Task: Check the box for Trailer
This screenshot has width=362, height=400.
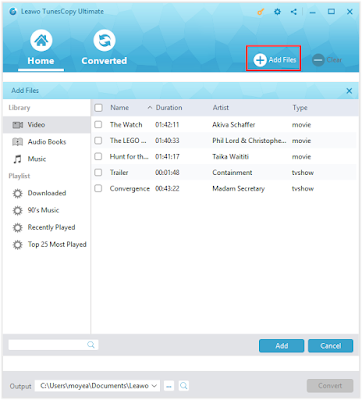Action: pos(98,173)
